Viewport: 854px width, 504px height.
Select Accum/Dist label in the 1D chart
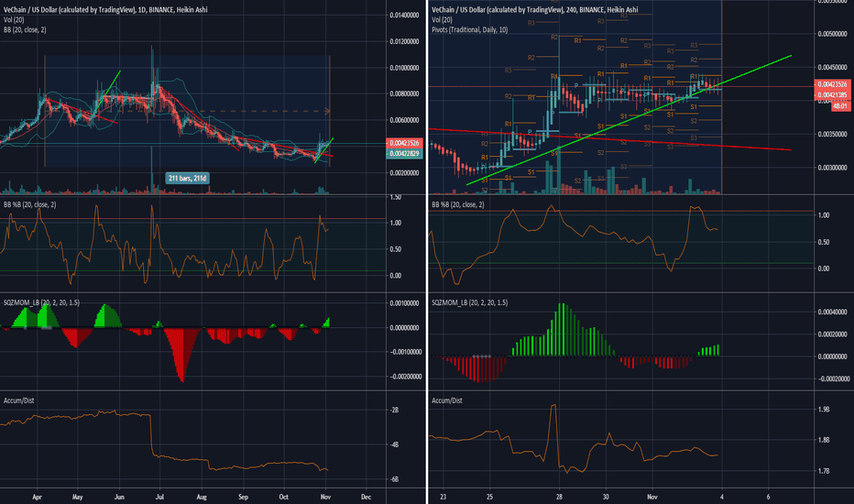[x=18, y=400]
